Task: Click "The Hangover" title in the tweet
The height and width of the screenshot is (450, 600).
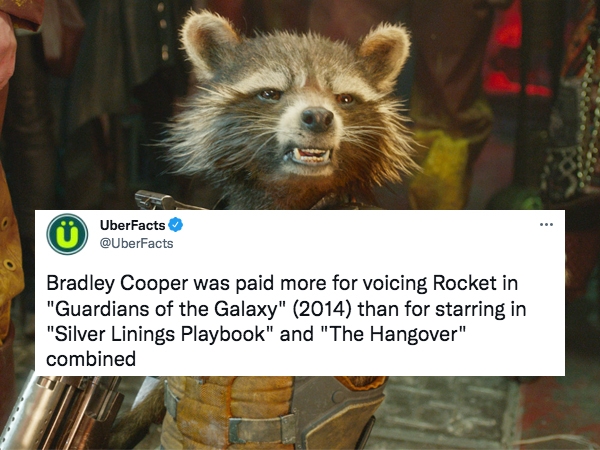Action: [393, 334]
